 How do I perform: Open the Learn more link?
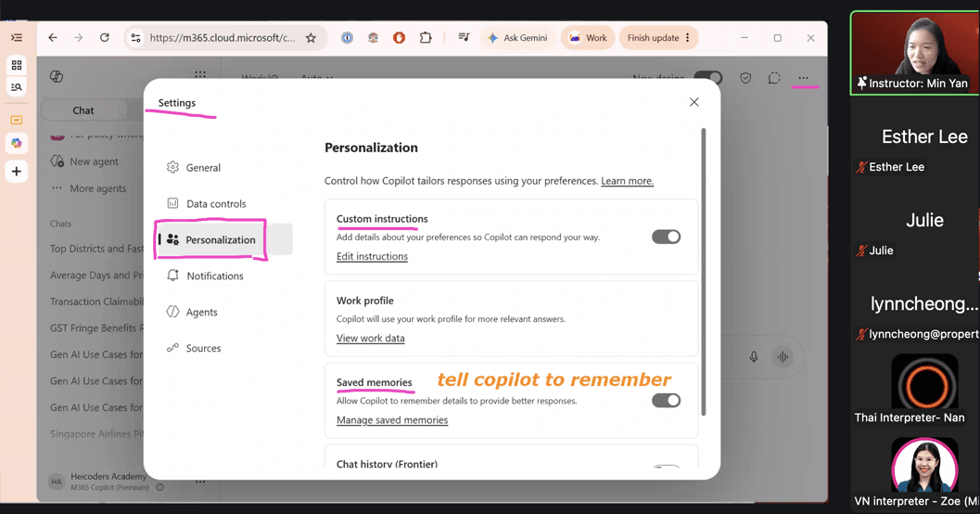[627, 181]
